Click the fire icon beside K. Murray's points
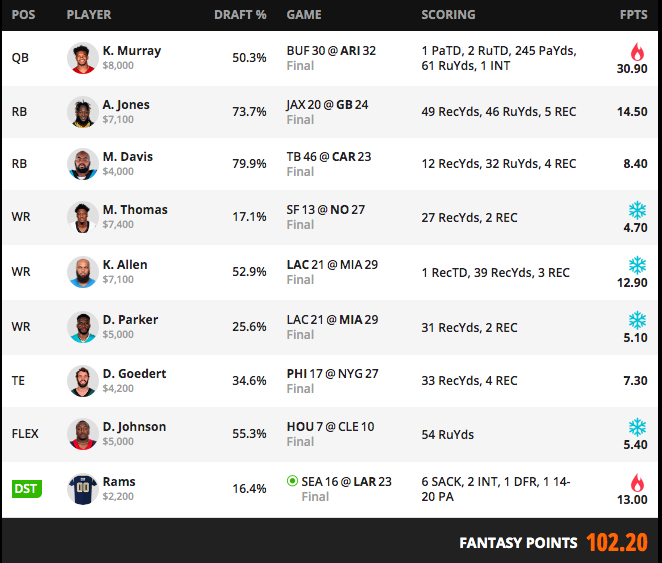The width and height of the screenshot is (662, 563). tap(637, 52)
